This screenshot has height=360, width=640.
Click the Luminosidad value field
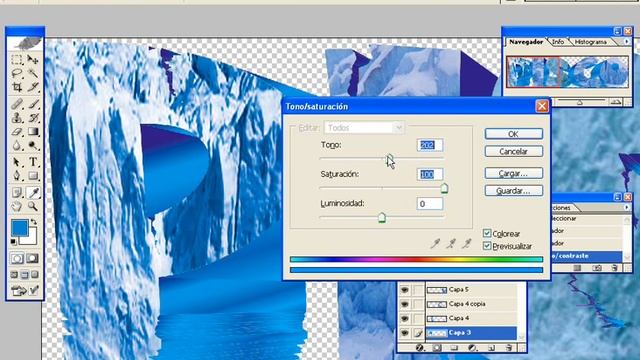[430, 204]
